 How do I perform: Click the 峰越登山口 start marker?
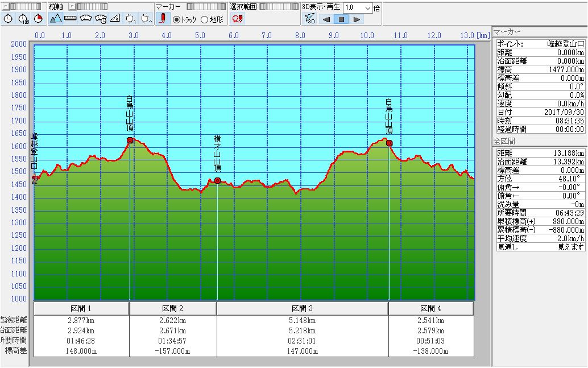click(35, 179)
